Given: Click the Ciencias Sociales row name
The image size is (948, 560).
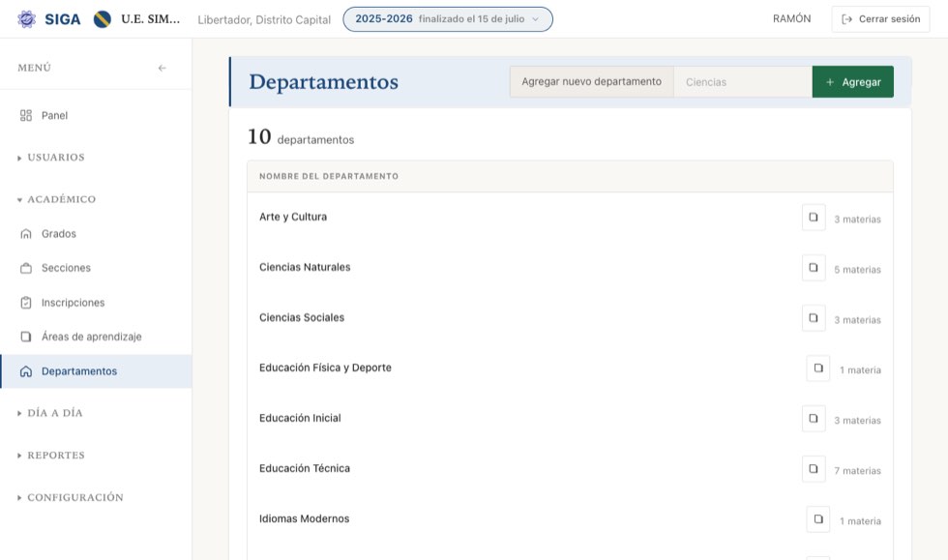Looking at the screenshot, I should [302, 317].
